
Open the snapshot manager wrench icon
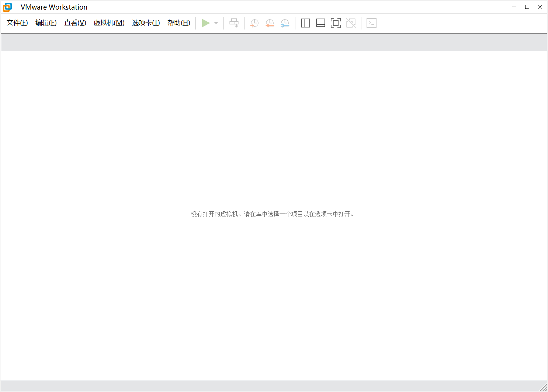285,23
